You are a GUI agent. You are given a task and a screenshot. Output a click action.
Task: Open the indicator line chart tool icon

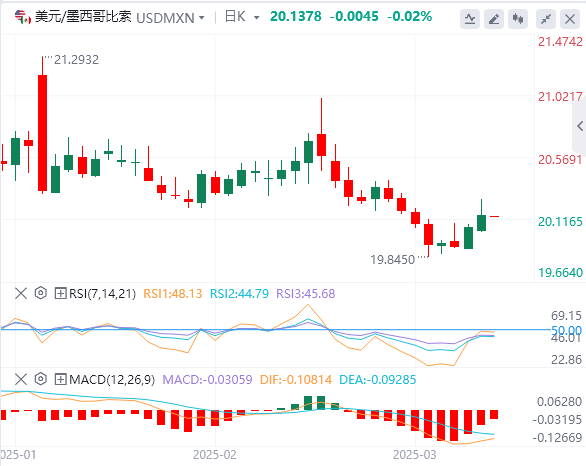[x=470, y=19]
